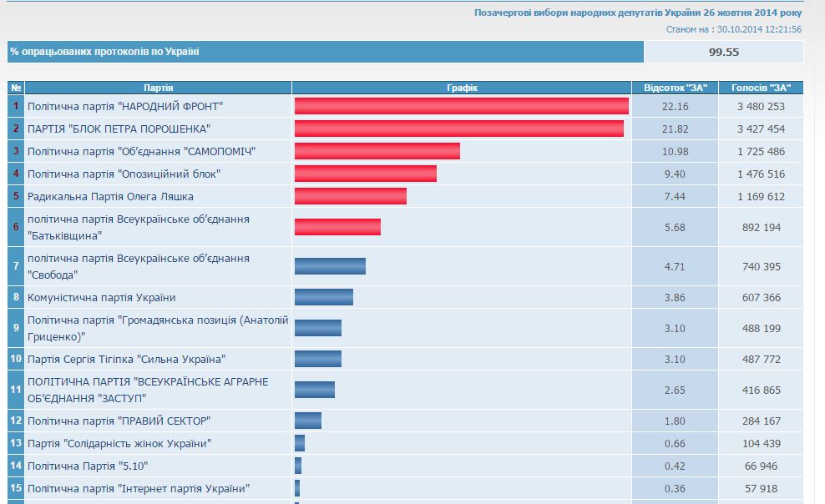Select party 'ПРАВИЙ СЕКТОР'

(x=119, y=421)
